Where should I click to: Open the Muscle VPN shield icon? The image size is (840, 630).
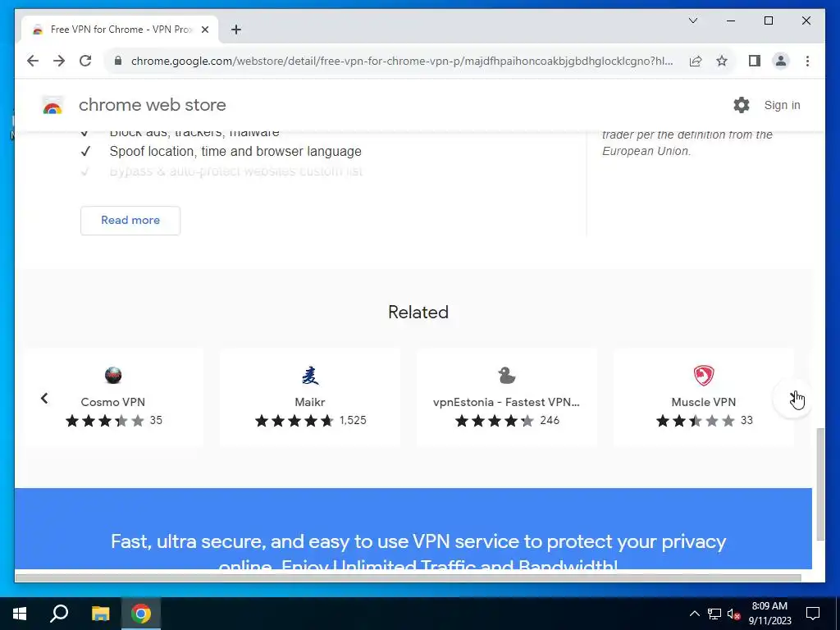point(704,376)
